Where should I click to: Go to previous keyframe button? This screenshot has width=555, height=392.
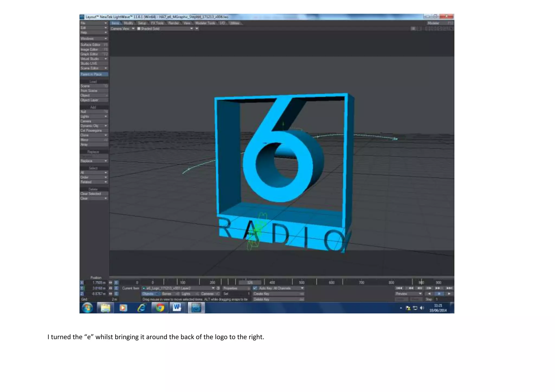[410, 288]
